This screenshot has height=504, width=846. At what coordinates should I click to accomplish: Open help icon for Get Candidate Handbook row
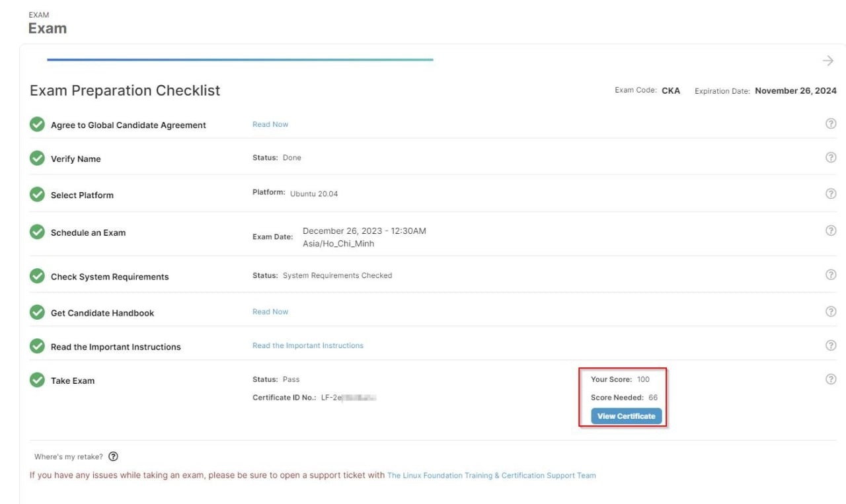(x=831, y=311)
